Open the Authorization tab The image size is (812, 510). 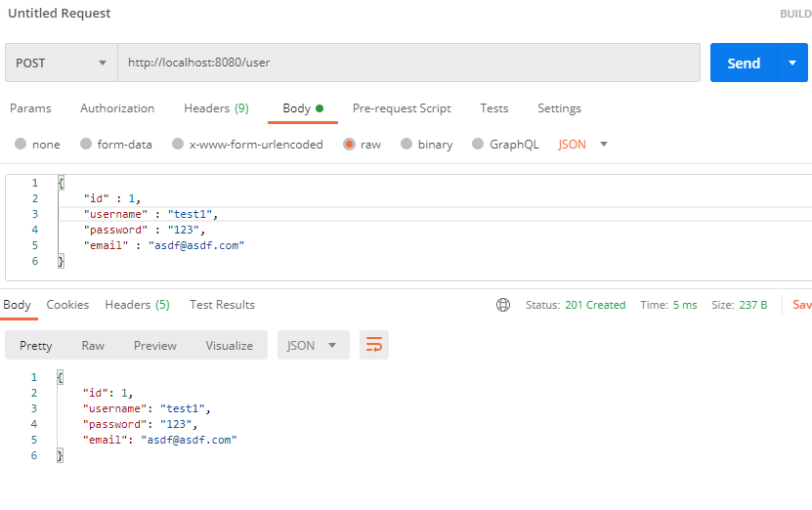(117, 108)
